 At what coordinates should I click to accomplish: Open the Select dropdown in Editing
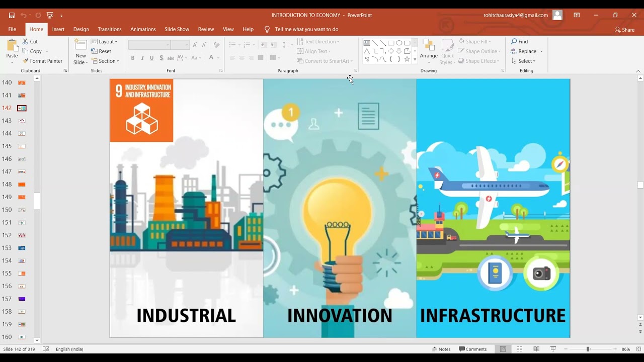[523, 61]
